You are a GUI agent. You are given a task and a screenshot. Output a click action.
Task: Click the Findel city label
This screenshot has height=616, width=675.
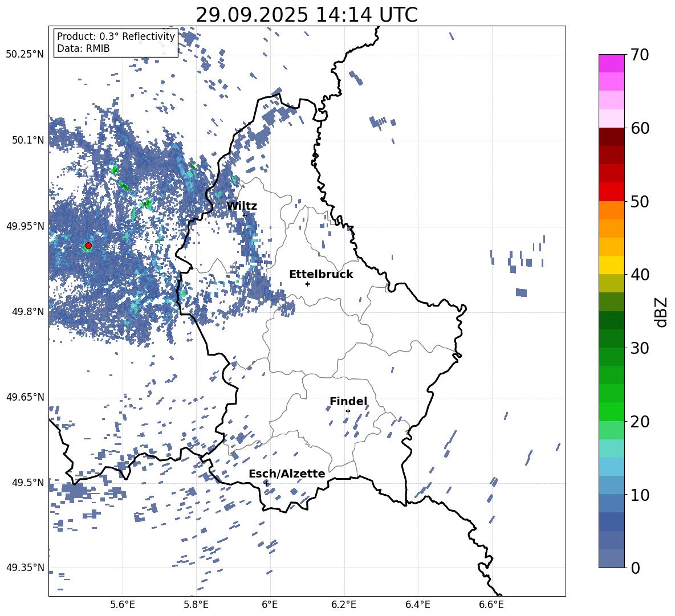tap(348, 401)
